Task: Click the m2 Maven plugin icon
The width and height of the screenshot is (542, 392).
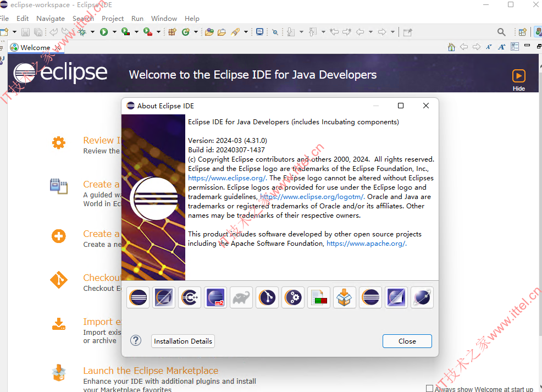Action: pyautogui.click(x=215, y=297)
